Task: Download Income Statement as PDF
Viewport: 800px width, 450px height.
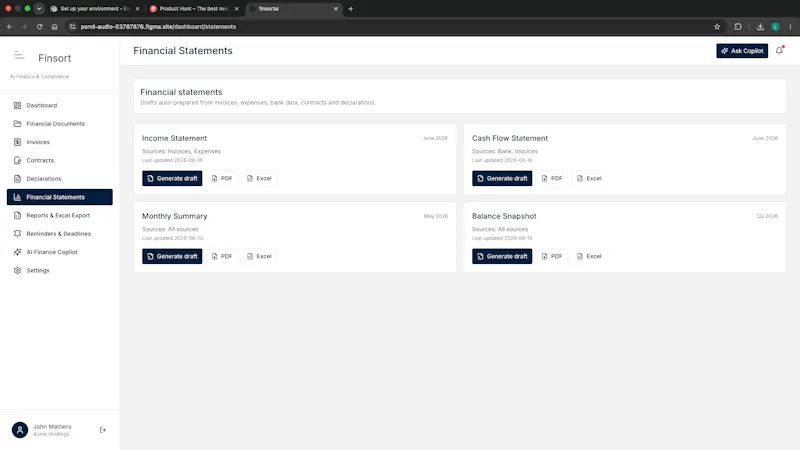Action: point(222,178)
